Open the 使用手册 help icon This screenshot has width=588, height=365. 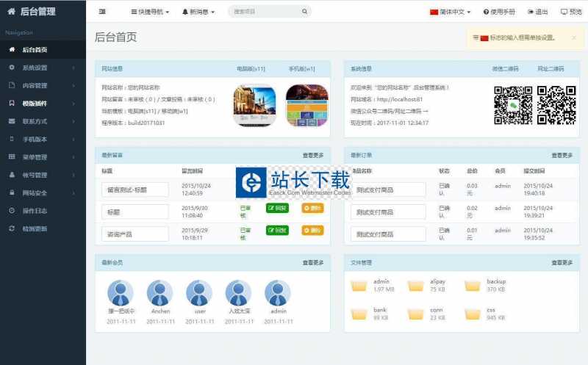pos(495,12)
